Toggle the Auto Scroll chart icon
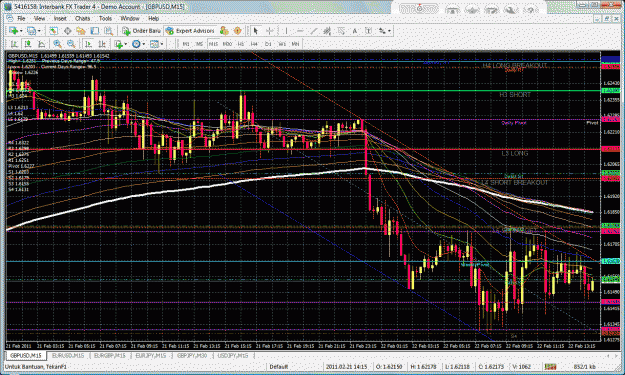625x375 pixels. 88,44
